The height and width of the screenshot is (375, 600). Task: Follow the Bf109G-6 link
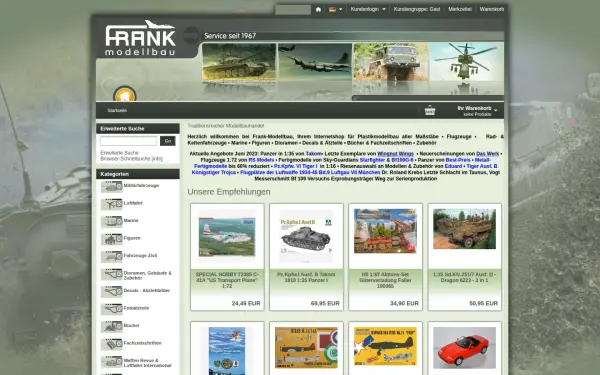pyautogui.click(x=403, y=160)
